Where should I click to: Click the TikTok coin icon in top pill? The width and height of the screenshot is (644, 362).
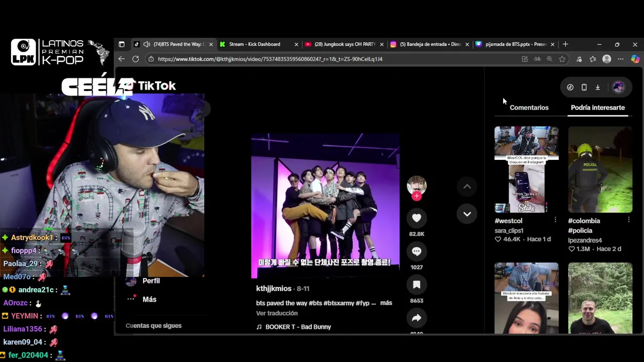(570, 87)
